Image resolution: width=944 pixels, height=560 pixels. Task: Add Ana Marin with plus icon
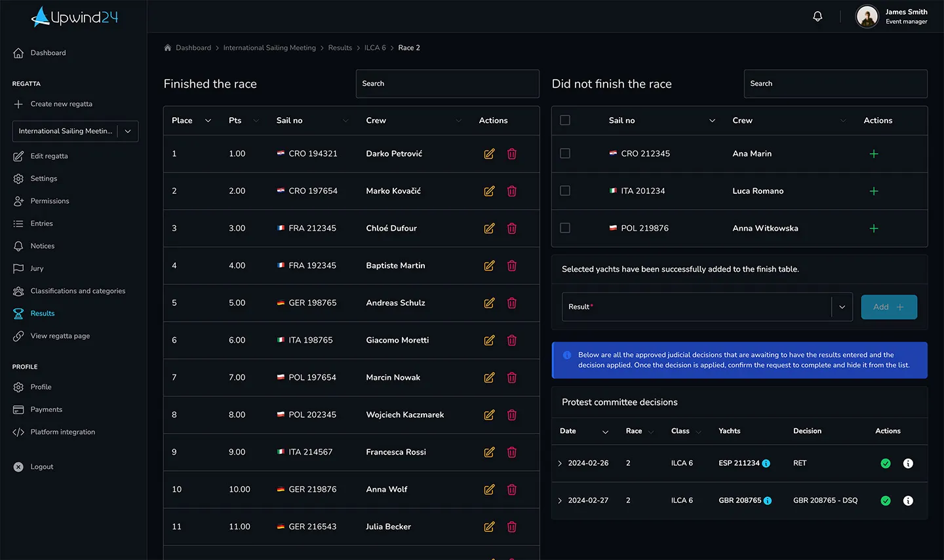point(874,154)
